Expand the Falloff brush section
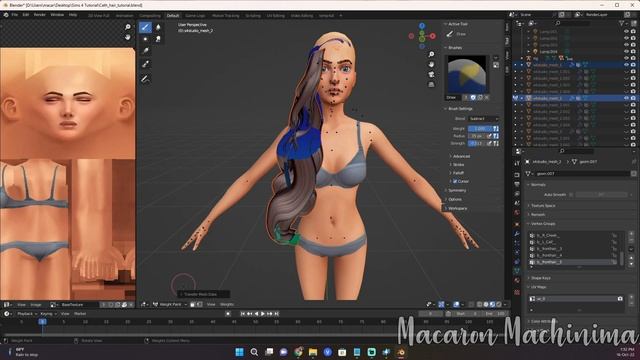Image resolution: width=640 pixels, height=360 pixels. (457, 173)
